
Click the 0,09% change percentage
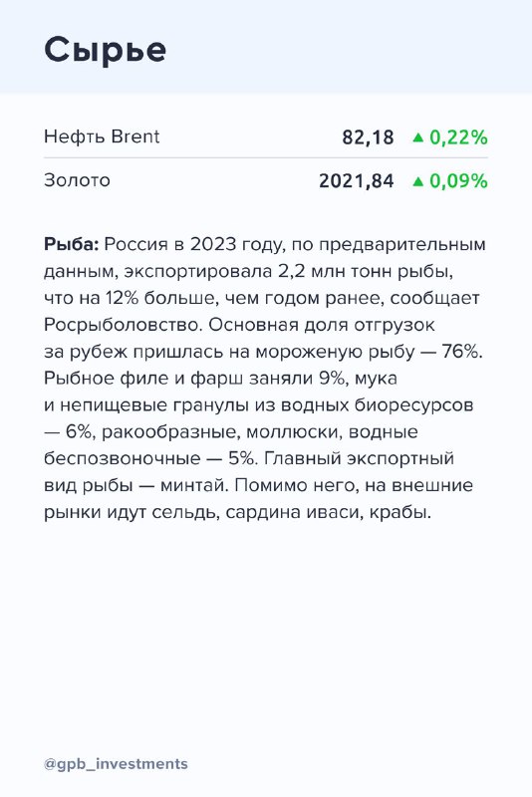coord(458,181)
